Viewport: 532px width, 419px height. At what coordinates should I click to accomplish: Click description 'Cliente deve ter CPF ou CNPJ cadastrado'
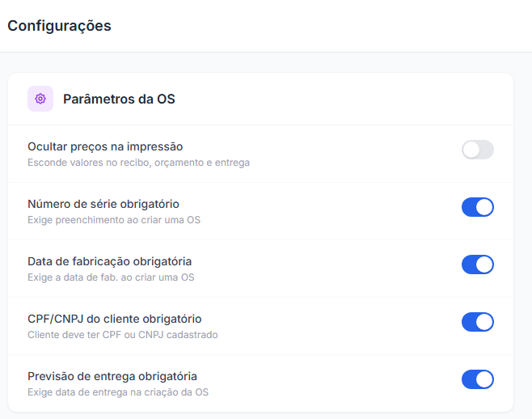tap(122, 335)
